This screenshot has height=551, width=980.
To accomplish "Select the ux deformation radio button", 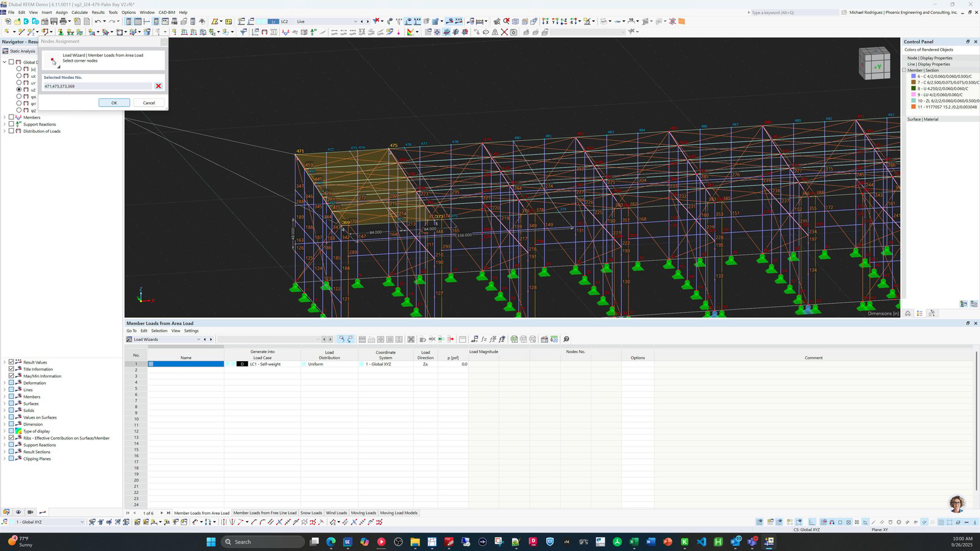I will (x=19, y=76).
